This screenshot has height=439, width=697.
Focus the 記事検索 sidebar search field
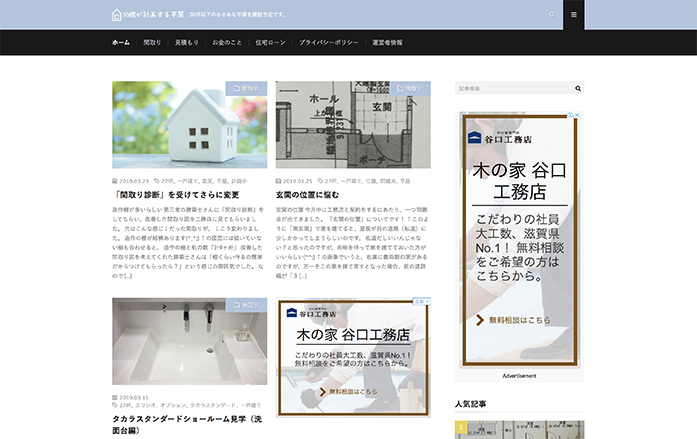513,89
